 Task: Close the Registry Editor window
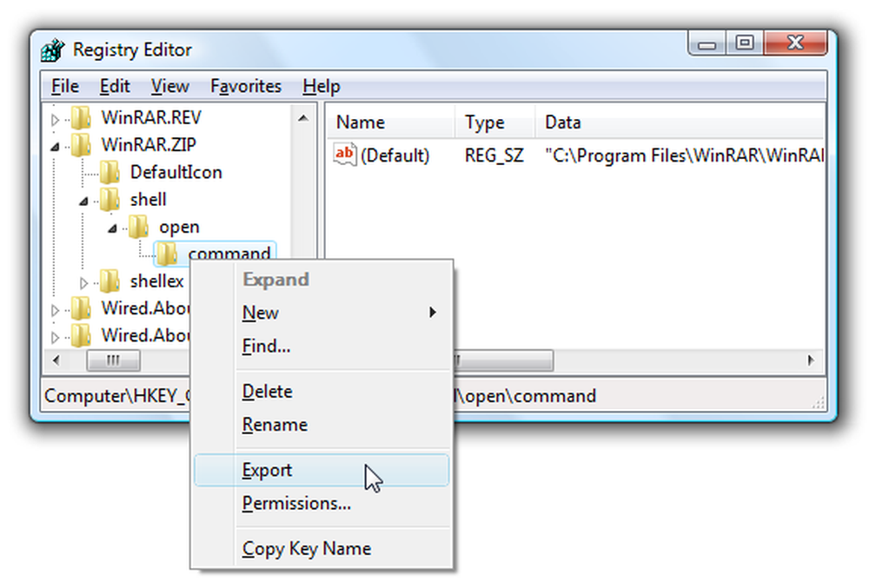[x=795, y=43]
